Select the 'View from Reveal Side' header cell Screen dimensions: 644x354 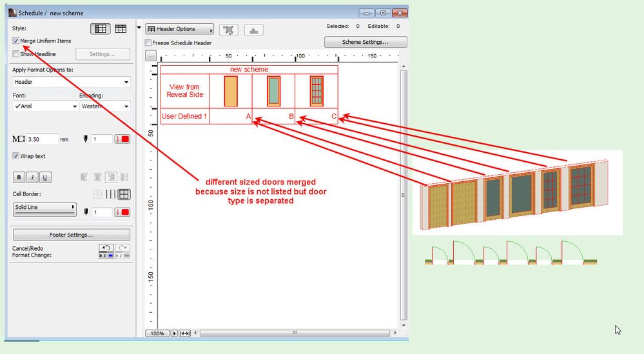185,91
